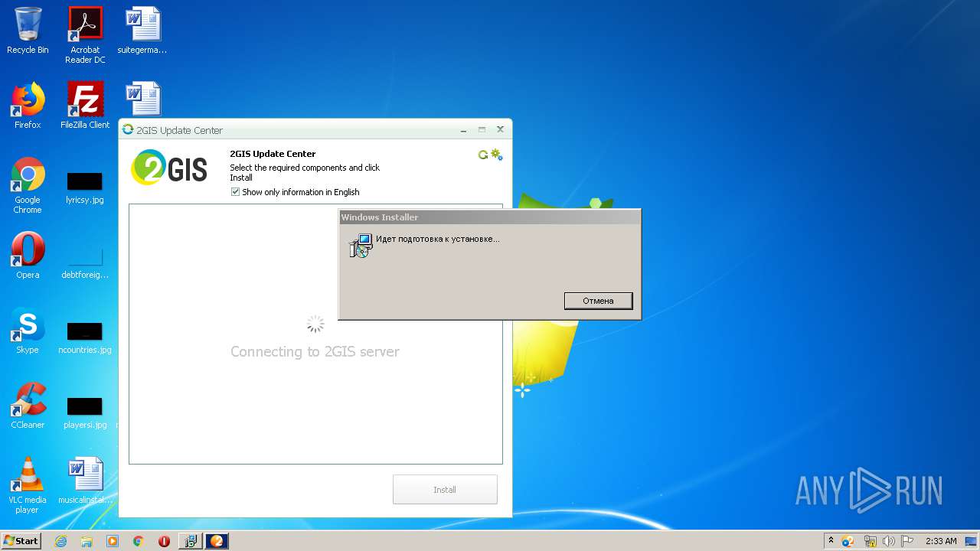This screenshot has width=980, height=551.
Task: Launch Internet Explorer from taskbar
Action: [x=60, y=541]
